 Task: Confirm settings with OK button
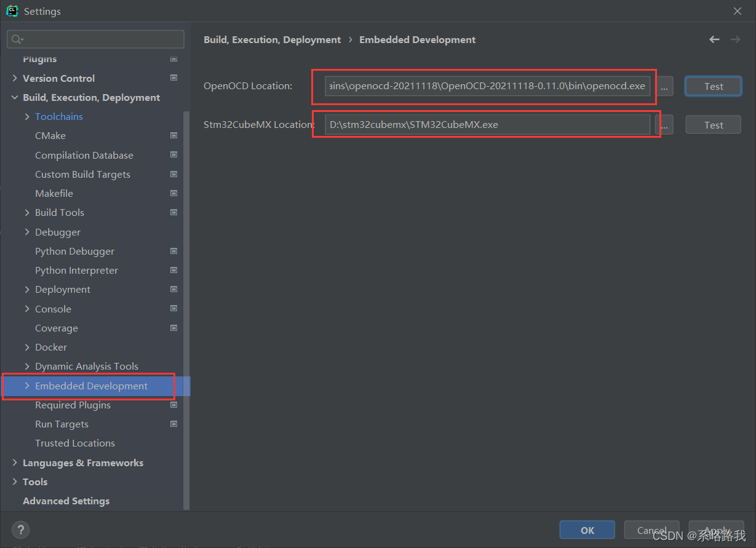click(587, 530)
